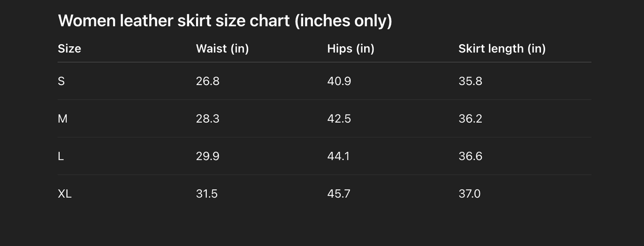Click the 35.8 skirt length value
Viewport: 644px width, 246px height.
470,81
